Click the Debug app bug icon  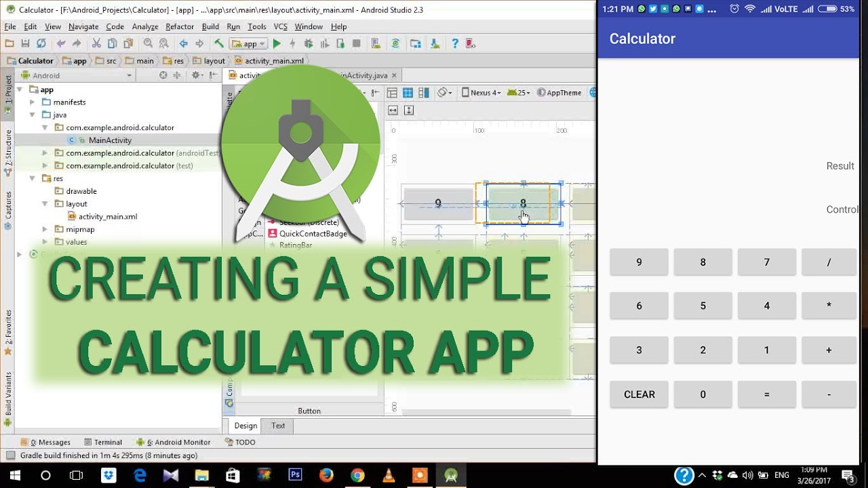click(309, 43)
